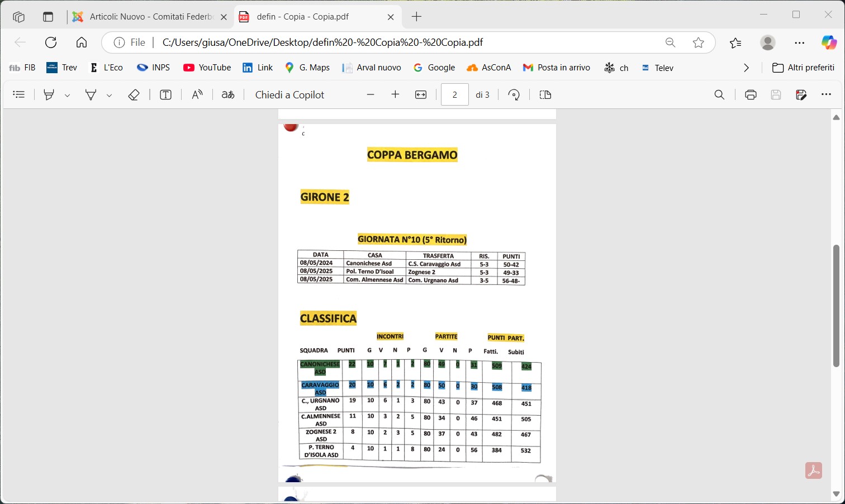Image resolution: width=845 pixels, height=504 pixels.
Task: Open the FIB bookmark
Action: click(x=22, y=68)
